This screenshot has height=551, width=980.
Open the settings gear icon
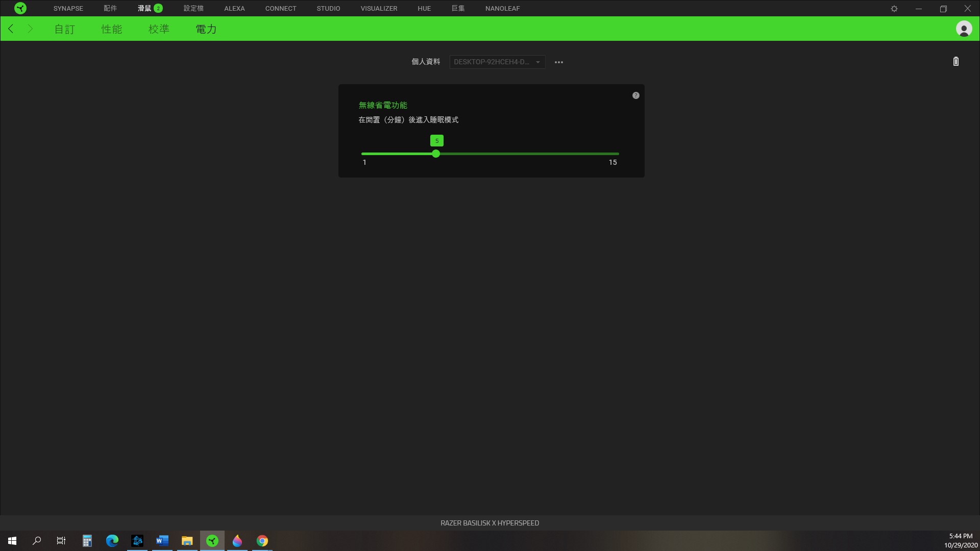(x=894, y=9)
